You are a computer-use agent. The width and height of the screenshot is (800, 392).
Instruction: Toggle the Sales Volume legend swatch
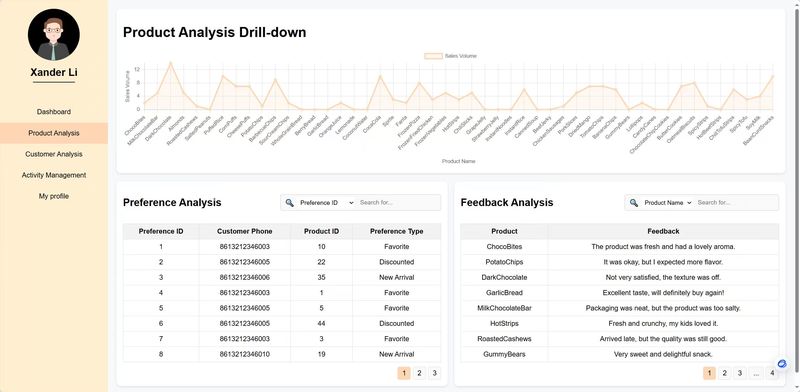(433, 56)
